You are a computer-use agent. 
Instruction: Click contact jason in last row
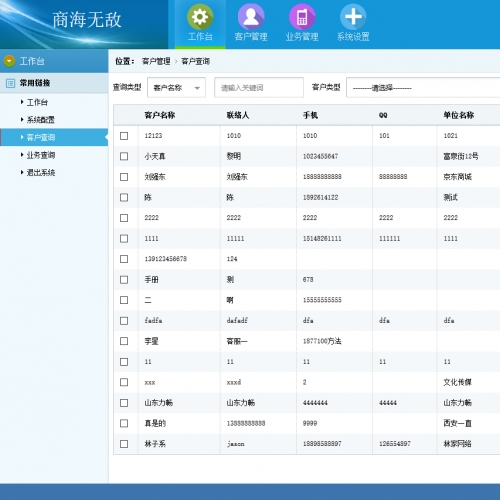point(235,444)
